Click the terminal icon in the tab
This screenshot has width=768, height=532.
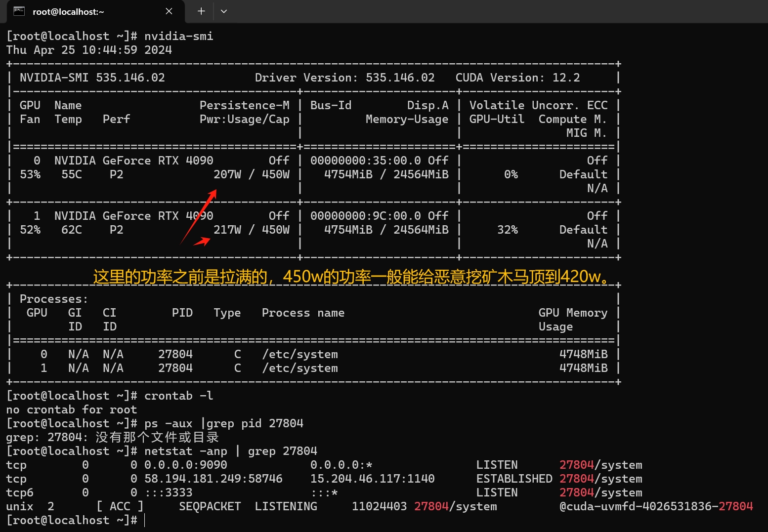pyautogui.click(x=19, y=11)
